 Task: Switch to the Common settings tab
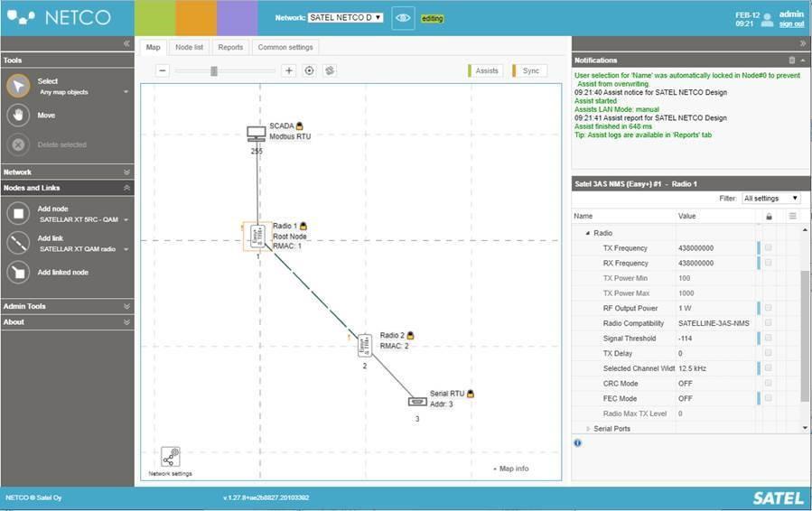[x=285, y=47]
